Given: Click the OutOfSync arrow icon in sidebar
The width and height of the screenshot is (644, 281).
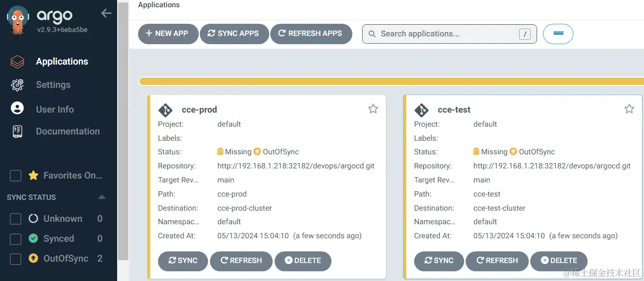Looking at the screenshot, I should coord(33,259).
